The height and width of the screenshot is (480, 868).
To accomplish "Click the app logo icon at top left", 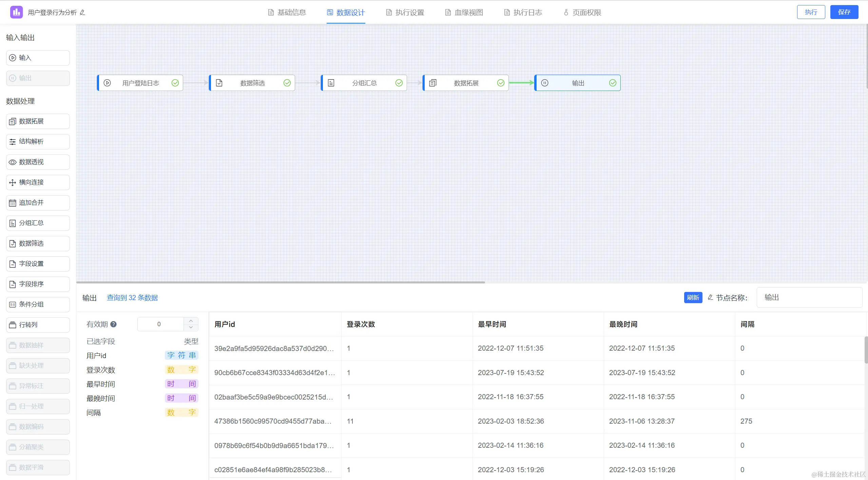I will click(x=16, y=12).
